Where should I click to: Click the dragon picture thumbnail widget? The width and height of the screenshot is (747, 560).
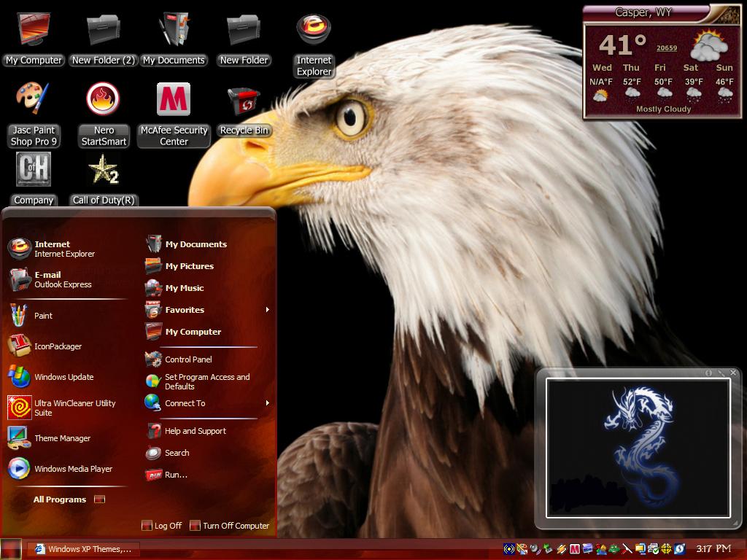(638, 448)
